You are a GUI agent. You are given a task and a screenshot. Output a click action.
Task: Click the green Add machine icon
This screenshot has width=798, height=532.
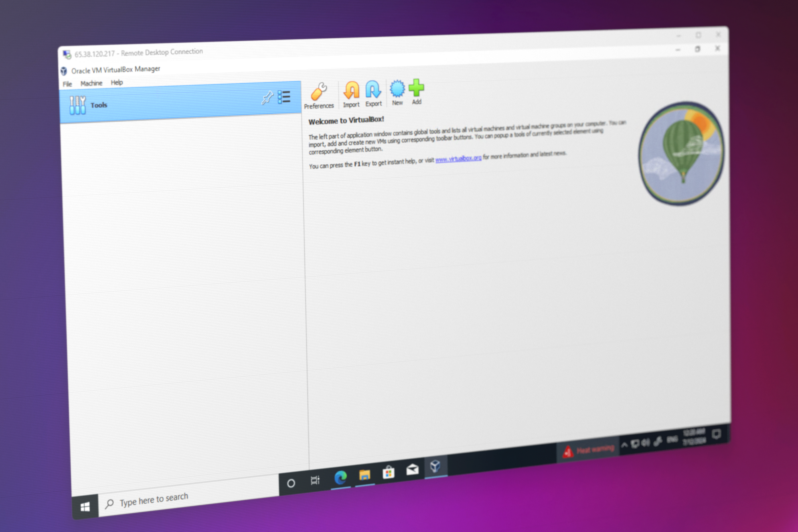417,91
